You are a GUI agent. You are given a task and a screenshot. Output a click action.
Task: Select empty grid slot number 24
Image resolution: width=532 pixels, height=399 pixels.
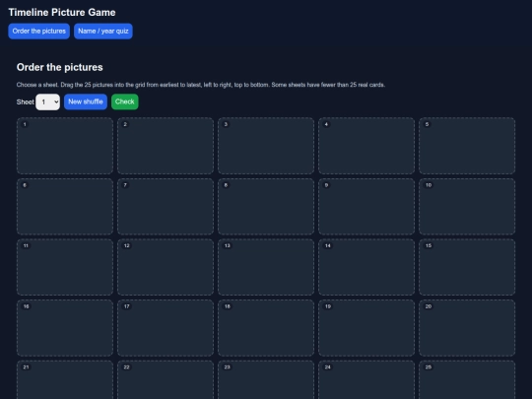pyautogui.click(x=366, y=380)
